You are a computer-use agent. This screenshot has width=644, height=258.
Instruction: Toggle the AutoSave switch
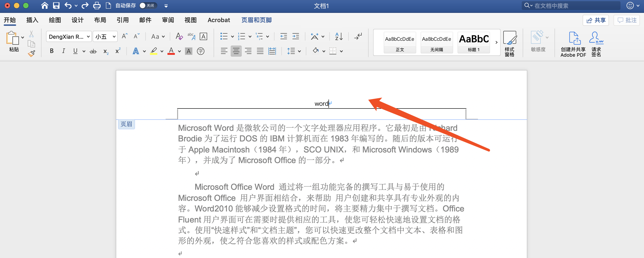(x=148, y=6)
